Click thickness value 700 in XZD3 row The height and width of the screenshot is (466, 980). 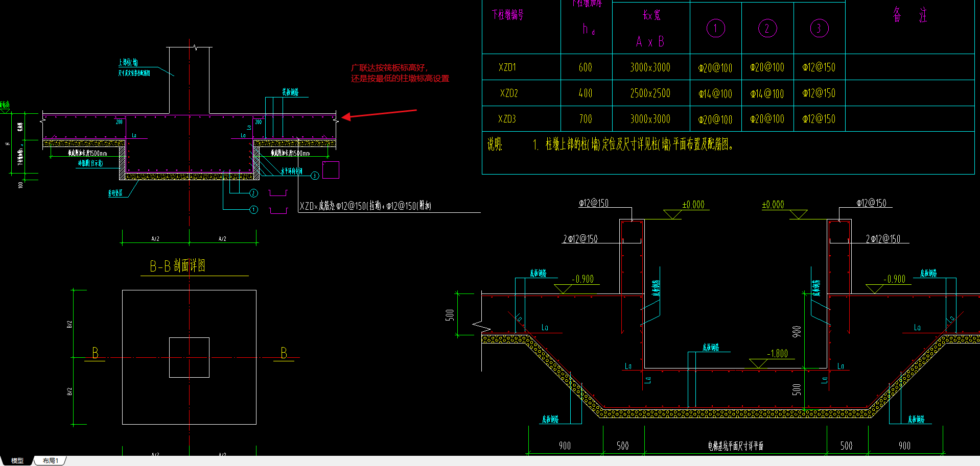586,119
